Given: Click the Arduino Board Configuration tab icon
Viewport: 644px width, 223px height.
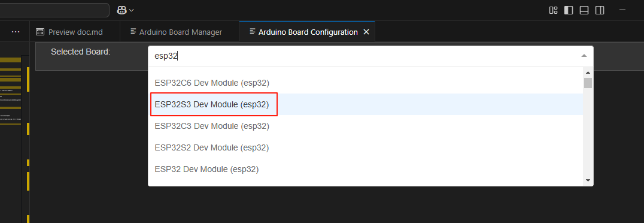Looking at the screenshot, I should [x=252, y=32].
